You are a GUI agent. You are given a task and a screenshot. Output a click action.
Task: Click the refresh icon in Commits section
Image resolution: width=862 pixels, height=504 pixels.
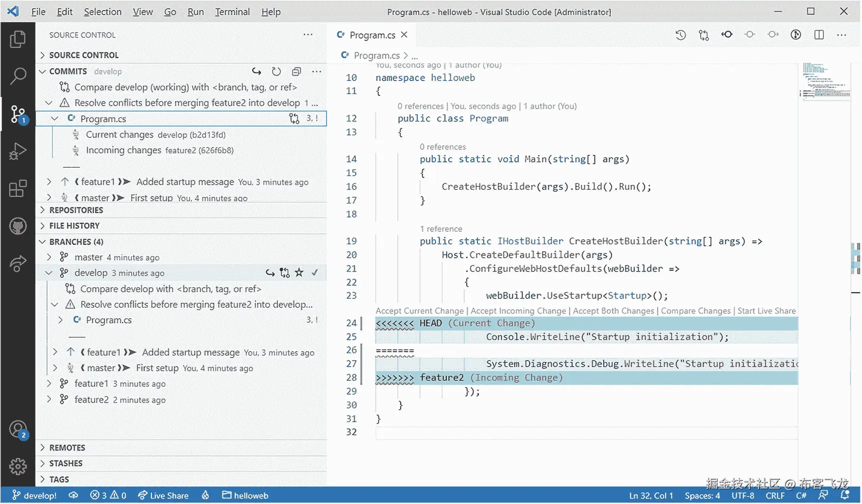[x=276, y=71]
